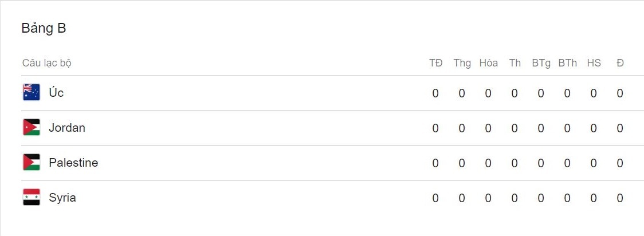Open the Úc team link

(56, 93)
